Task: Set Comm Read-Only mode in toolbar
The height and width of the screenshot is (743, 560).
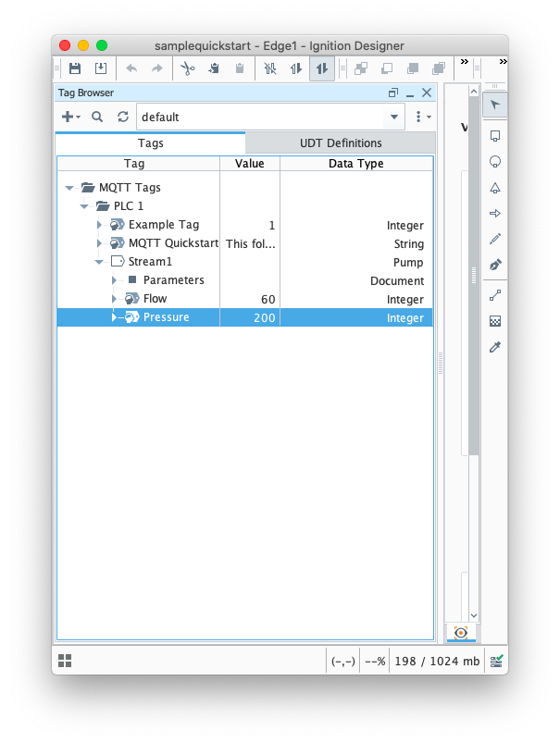Action: click(296, 68)
